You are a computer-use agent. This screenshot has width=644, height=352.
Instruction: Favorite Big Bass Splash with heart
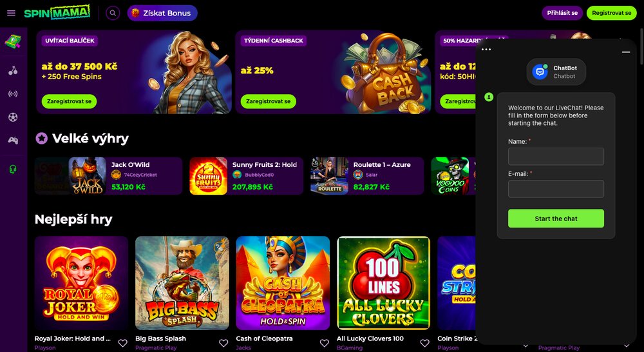tap(223, 343)
